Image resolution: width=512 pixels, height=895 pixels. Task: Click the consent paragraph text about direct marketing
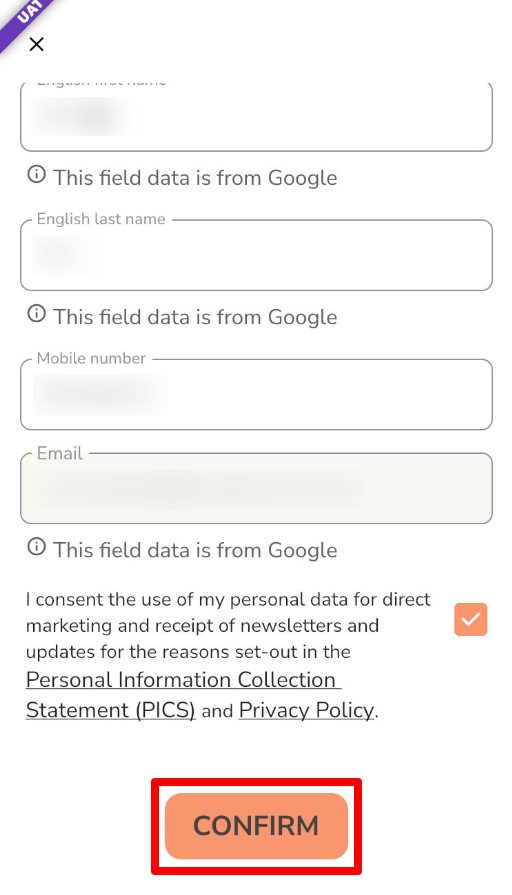pyautogui.click(x=228, y=626)
